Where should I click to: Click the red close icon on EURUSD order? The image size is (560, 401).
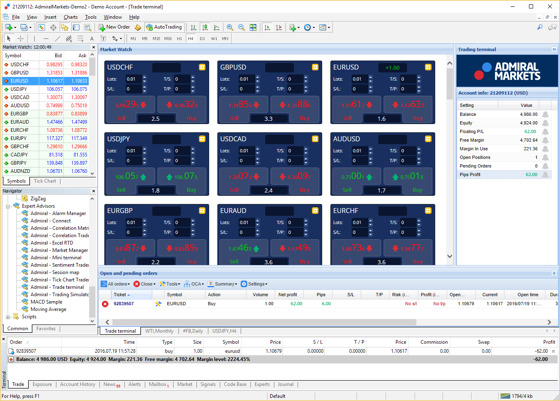point(105,304)
